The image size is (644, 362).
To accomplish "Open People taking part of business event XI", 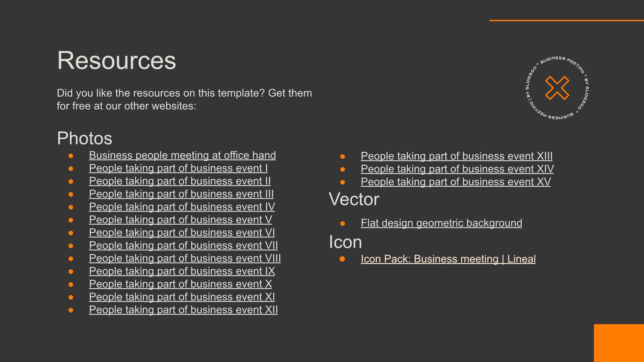I will click(x=182, y=296).
